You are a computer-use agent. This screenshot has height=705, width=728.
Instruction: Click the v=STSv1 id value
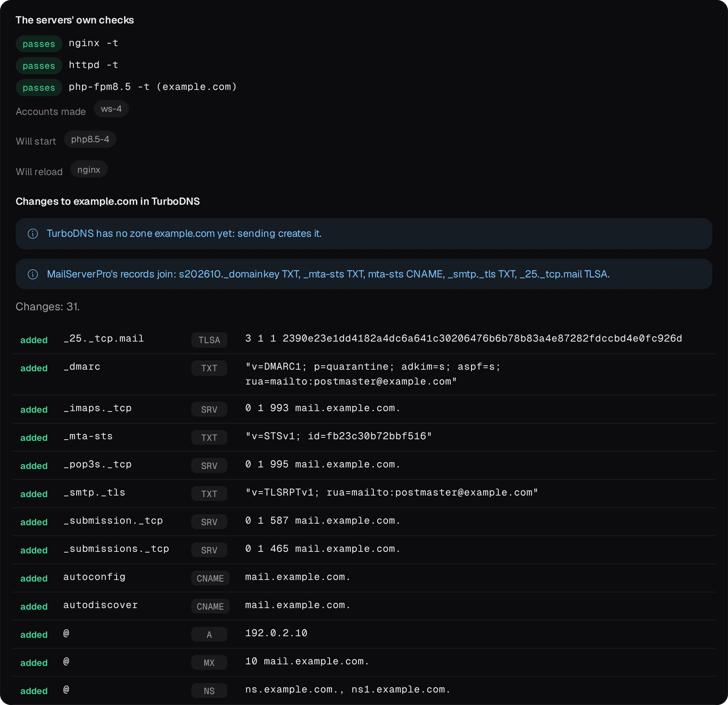point(339,436)
